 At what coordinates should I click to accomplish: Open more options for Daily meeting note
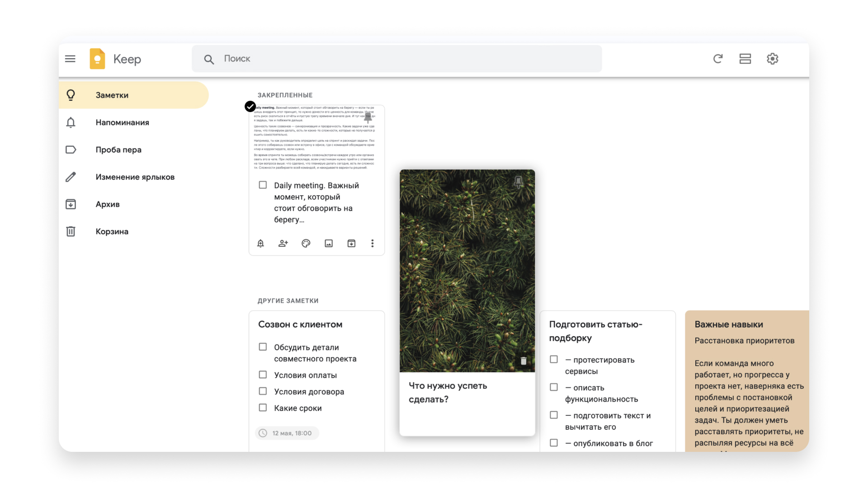pyautogui.click(x=373, y=244)
